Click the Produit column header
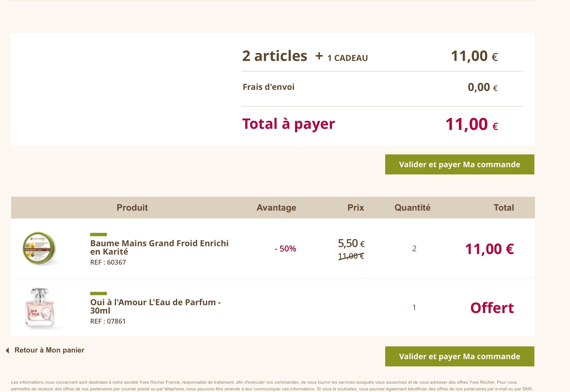The height and width of the screenshot is (392, 570). pos(132,208)
